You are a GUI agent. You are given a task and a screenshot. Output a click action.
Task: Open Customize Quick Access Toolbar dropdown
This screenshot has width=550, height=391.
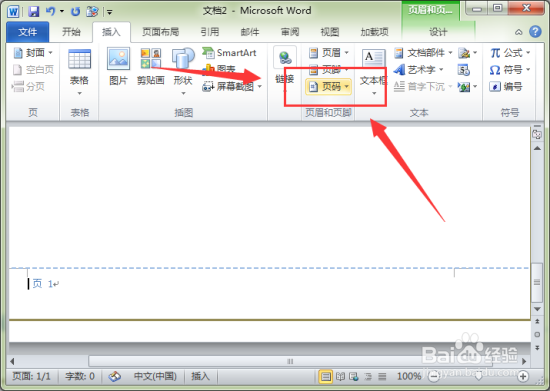pyautogui.click(x=109, y=12)
